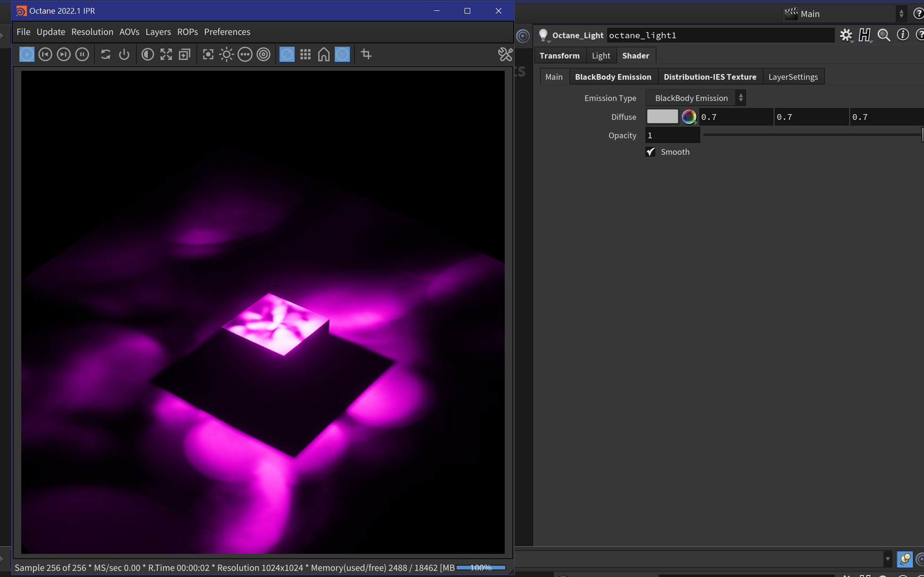This screenshot has height=577, width=924.
Task: Select the crop region tool
Action: 366,54
